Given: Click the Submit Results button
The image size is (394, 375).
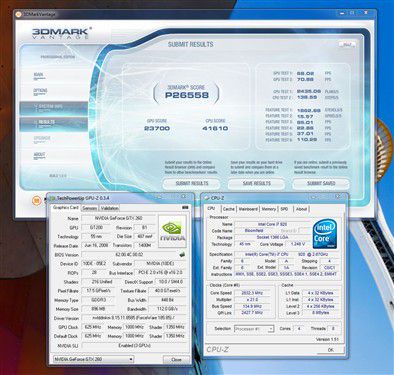Looking at the screenshot, I should [192, 184].
